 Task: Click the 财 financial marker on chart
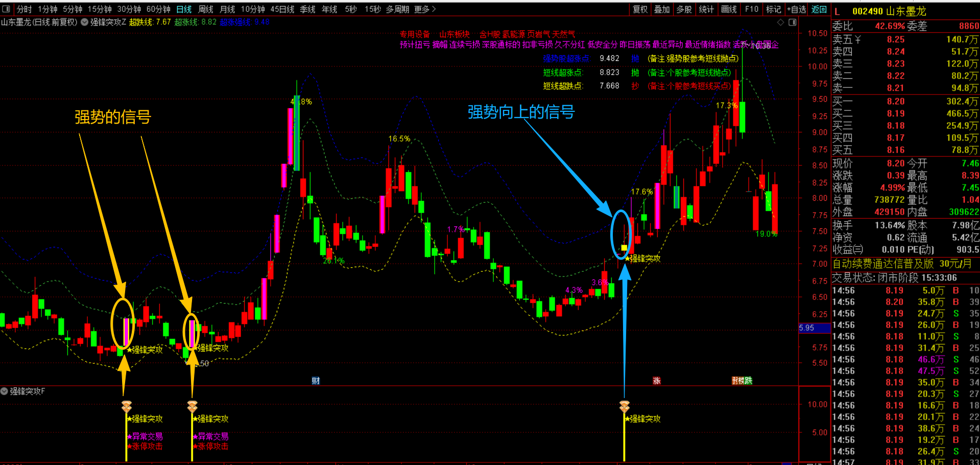[316, 381]
